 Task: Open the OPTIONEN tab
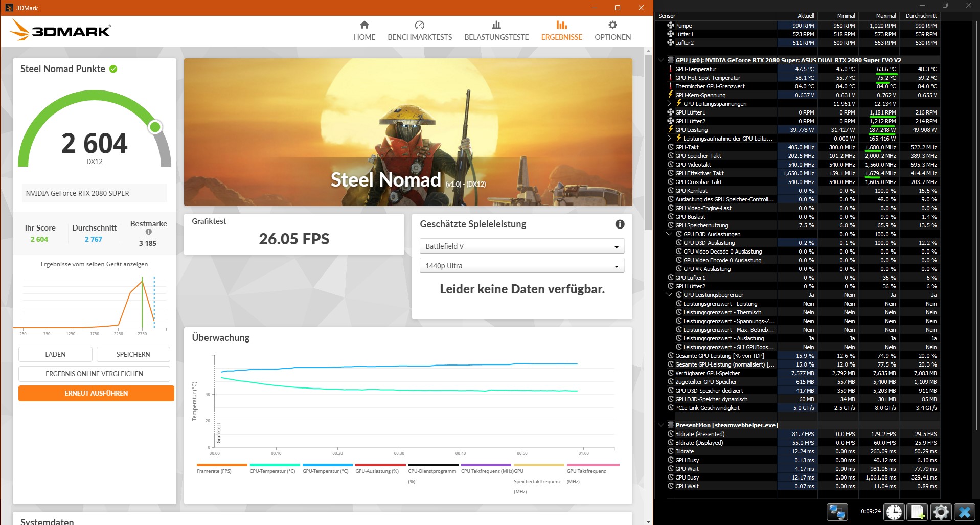(x=612, y=31)
